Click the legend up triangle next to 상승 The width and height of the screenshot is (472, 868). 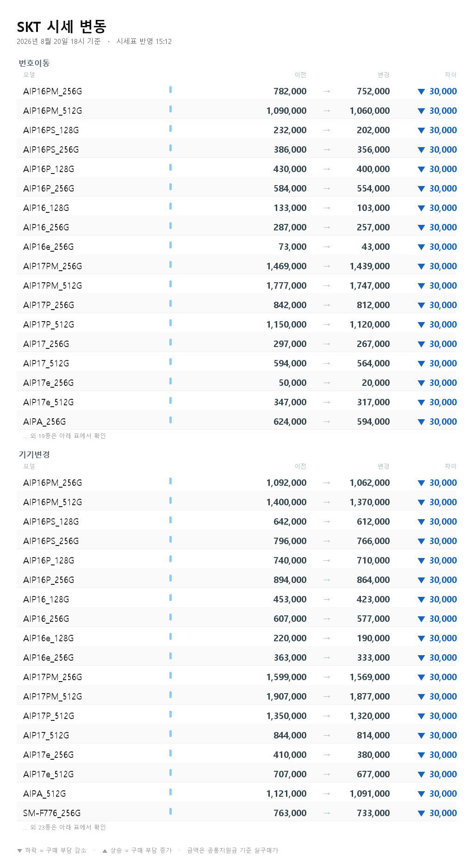105,850
